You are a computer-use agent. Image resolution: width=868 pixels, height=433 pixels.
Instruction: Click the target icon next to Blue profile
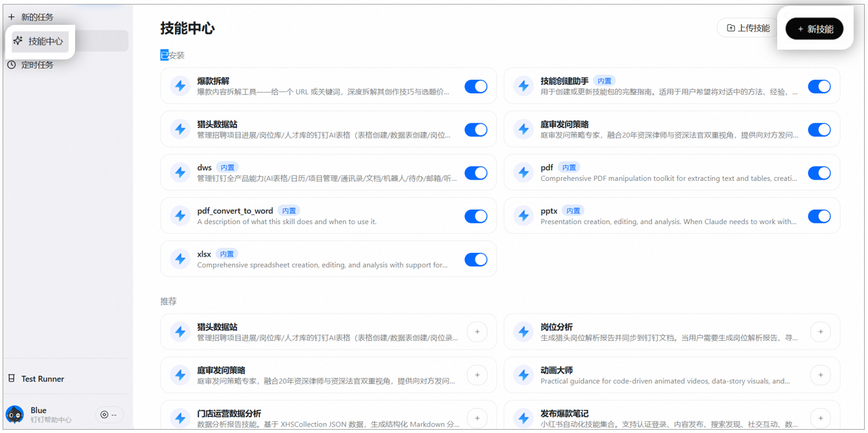(x=104, y=415)
